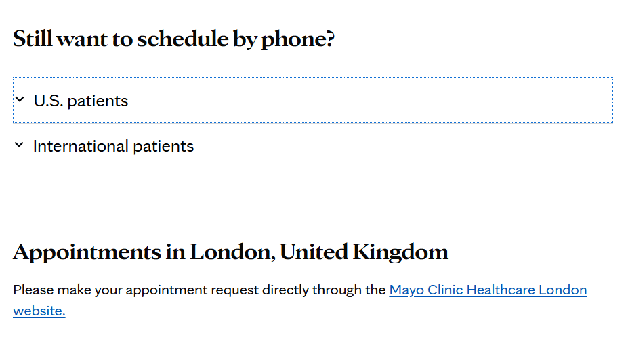The image size is (628, 364).
Task: Click the "Appointments in London, United Kingdom" heading
Action: (x=230, y=252)
